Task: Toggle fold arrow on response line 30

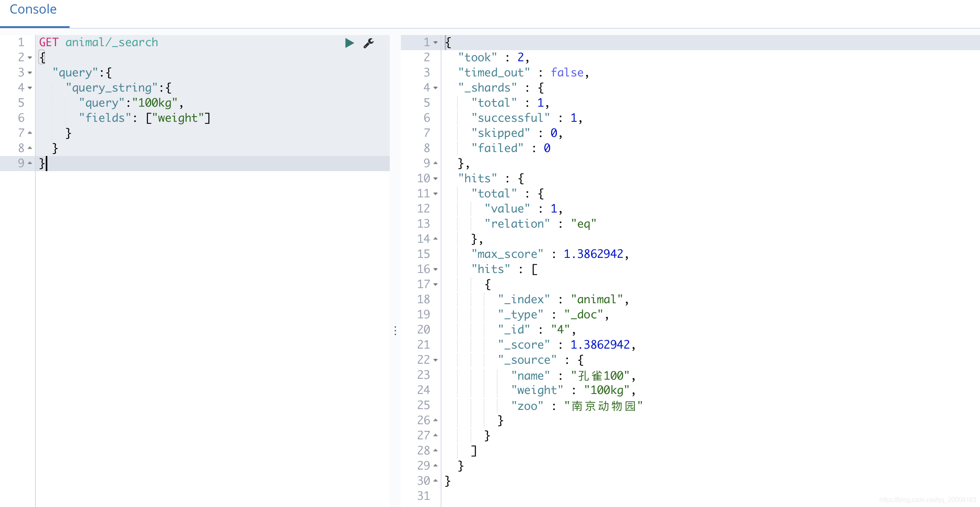Action: point(436,480)
